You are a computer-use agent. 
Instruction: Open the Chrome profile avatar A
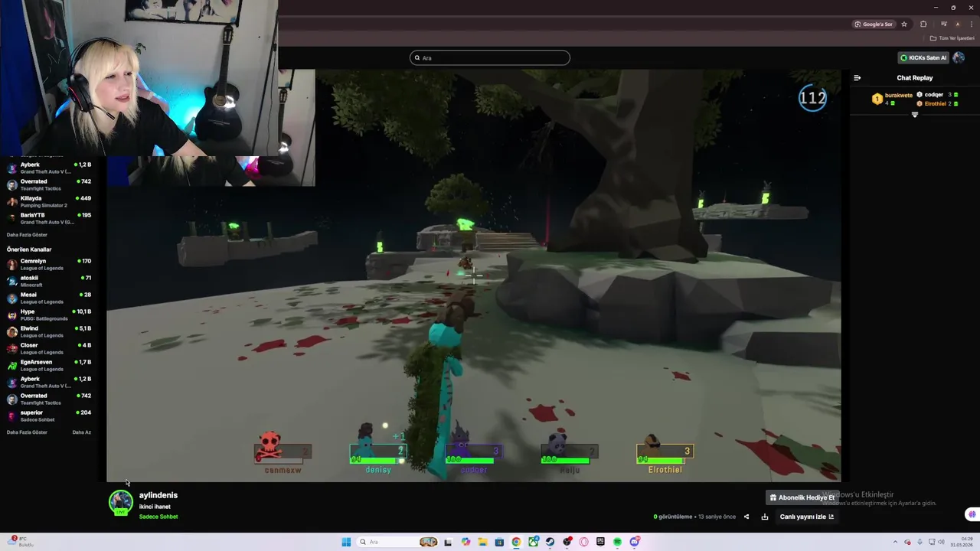958,24
